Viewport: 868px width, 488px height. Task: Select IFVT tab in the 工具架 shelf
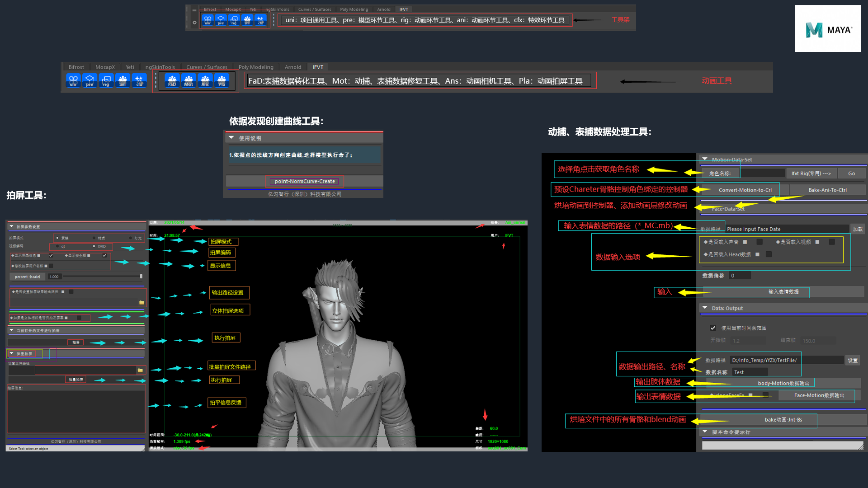coord(404,9)
